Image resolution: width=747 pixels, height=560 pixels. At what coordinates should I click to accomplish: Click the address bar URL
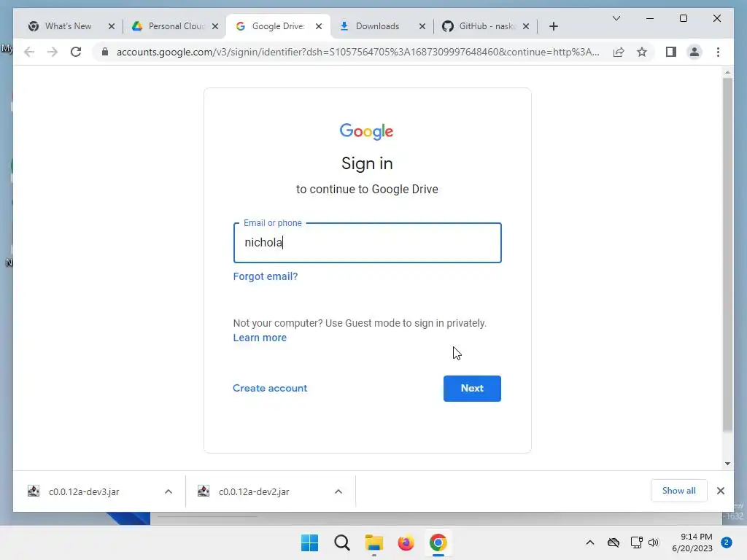(x=357, y=52)
